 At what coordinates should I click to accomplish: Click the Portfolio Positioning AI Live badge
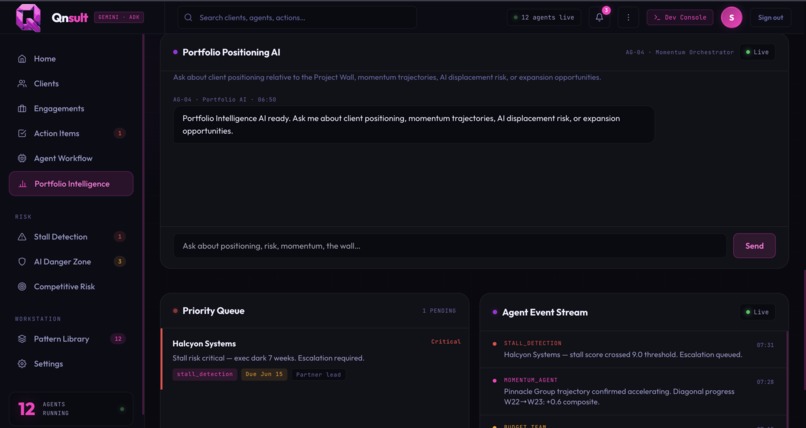click(x=757, y=52)
